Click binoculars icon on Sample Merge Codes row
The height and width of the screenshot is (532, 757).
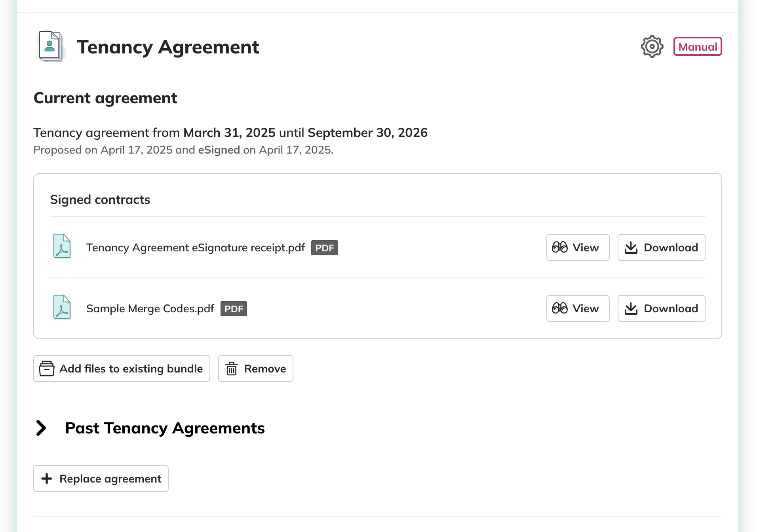[x=559, y=308]
